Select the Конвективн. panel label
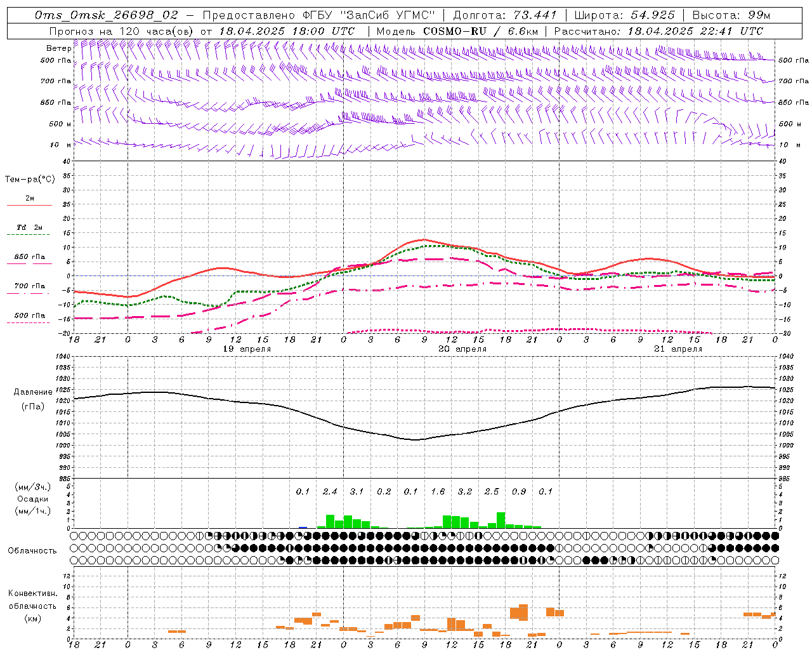Viewport: 812px width, 650px height. pos(33,594)
